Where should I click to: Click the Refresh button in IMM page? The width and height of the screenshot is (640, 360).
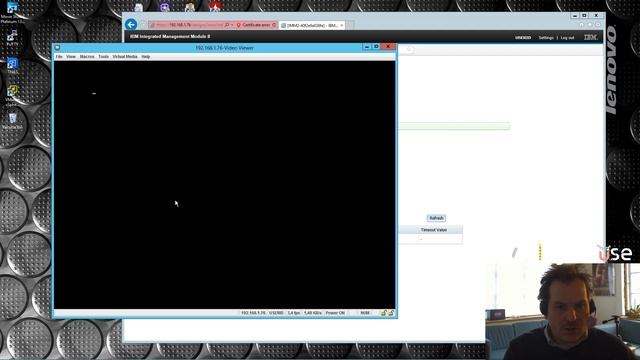pyautogui.click(x=436, y=218)
